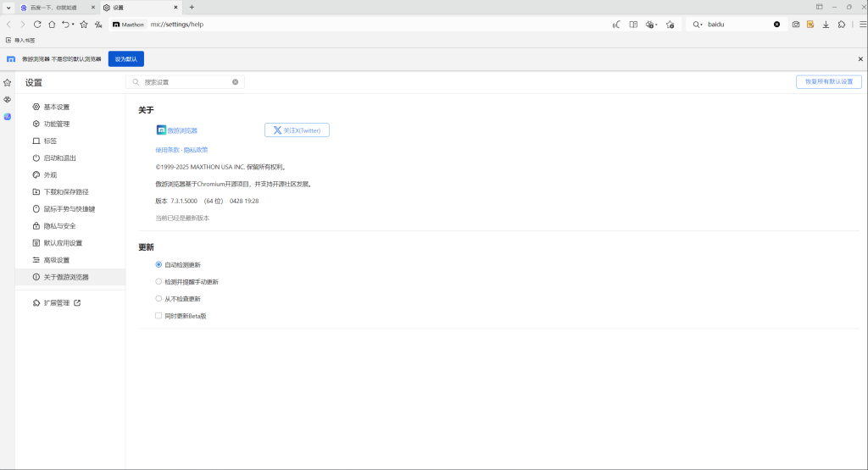
Task: Click the 设为默认 button
Action: (126, 59)
